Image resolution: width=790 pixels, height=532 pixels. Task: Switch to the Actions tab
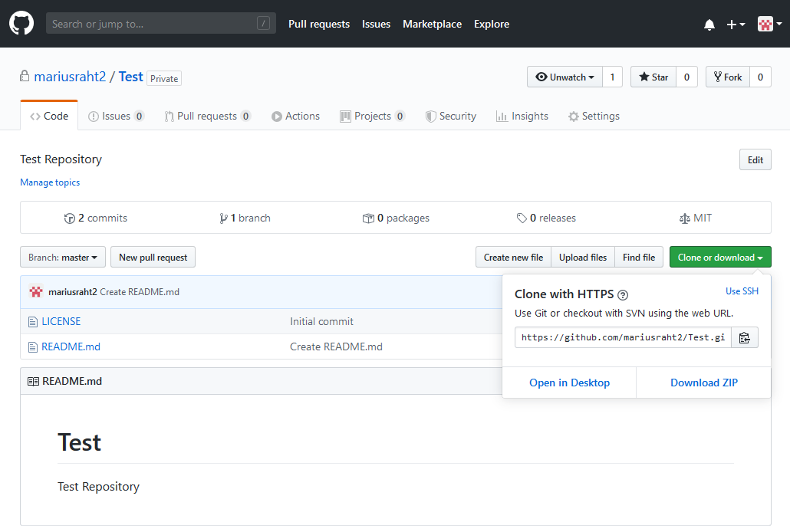point(295,116)
